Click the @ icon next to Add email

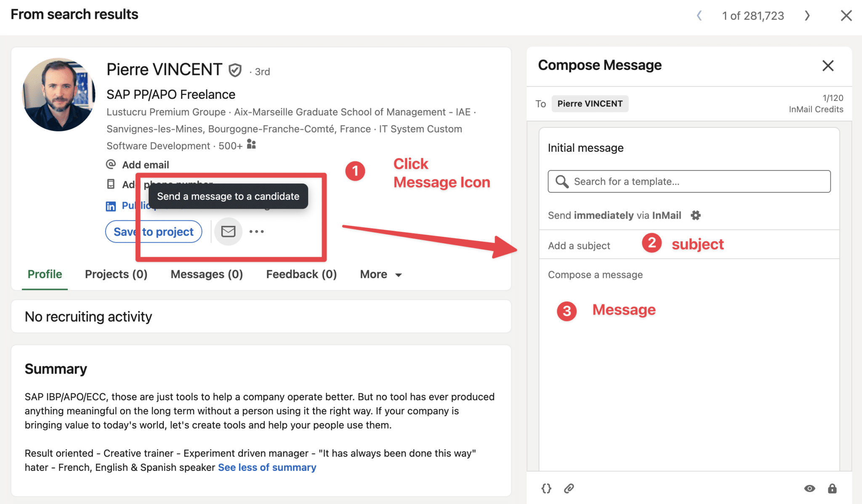[111, 164]
